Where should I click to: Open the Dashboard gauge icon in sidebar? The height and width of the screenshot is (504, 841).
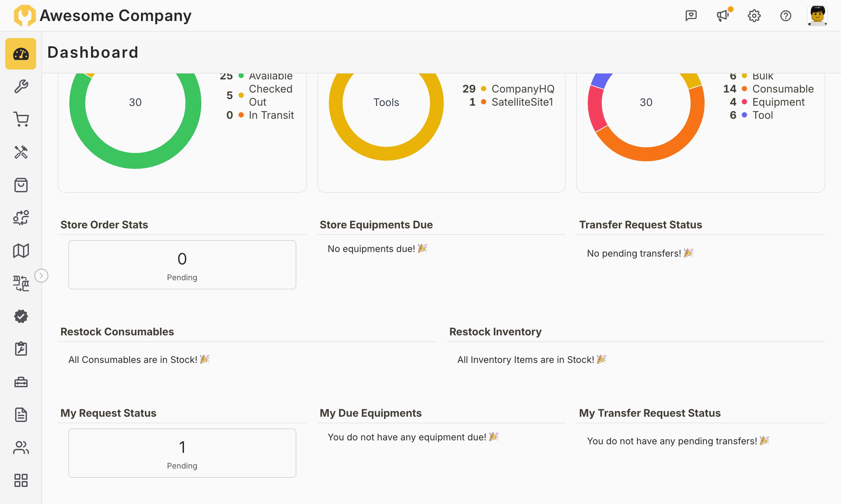pyautogui.click(x=21, y=54)
